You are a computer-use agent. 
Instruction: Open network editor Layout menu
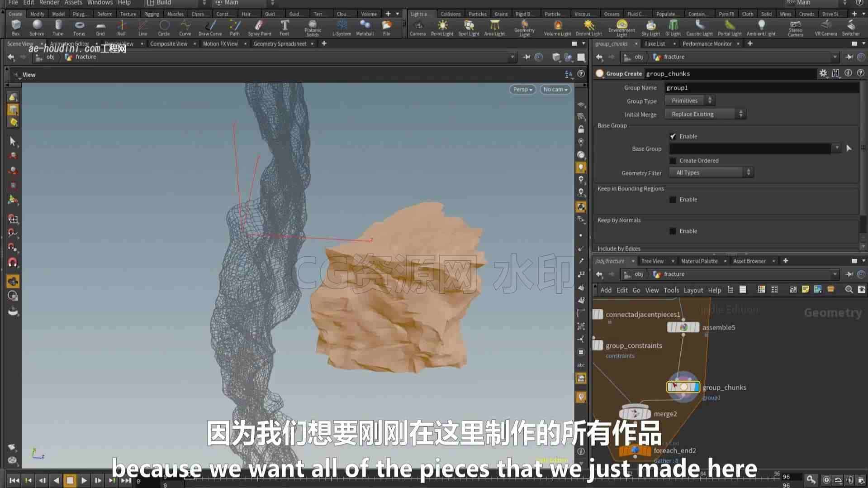pyautogui.click(x=693, y=290)
